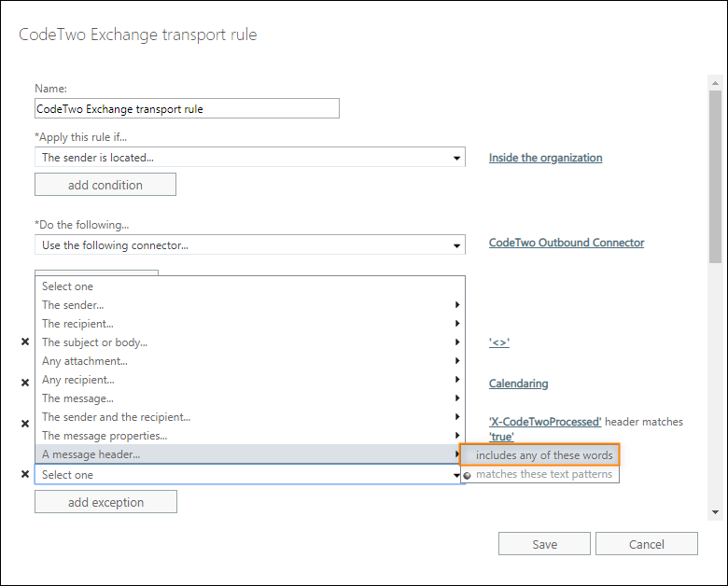The image size is (728, 586).
Task: Expand 'Any attachment...' submenu
Action: 250,361
